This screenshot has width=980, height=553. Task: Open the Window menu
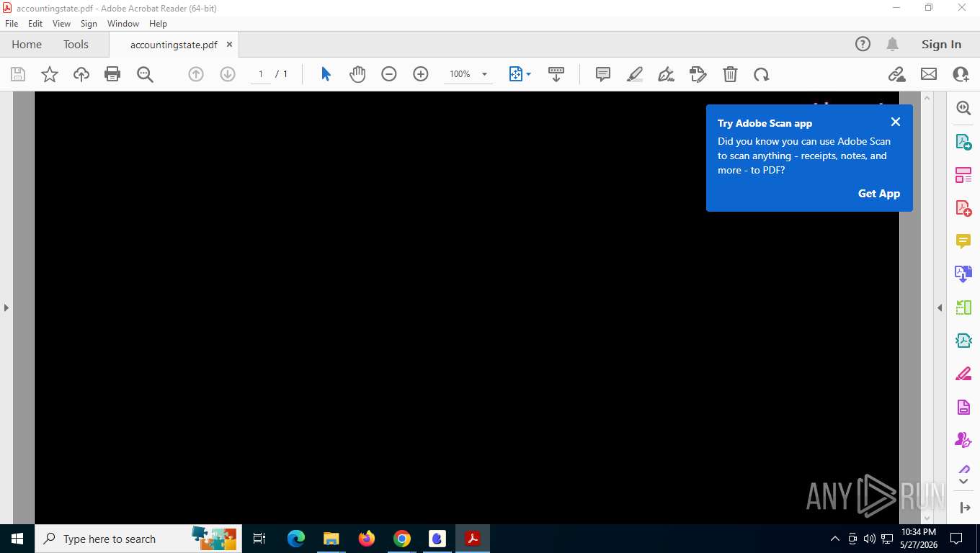123,24
